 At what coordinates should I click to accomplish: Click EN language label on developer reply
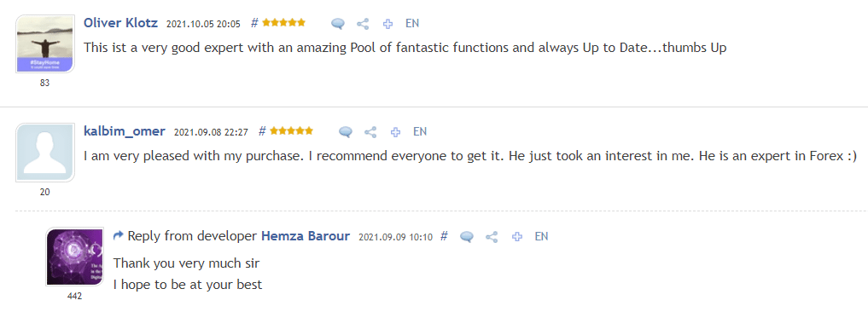tap(541, 236)
